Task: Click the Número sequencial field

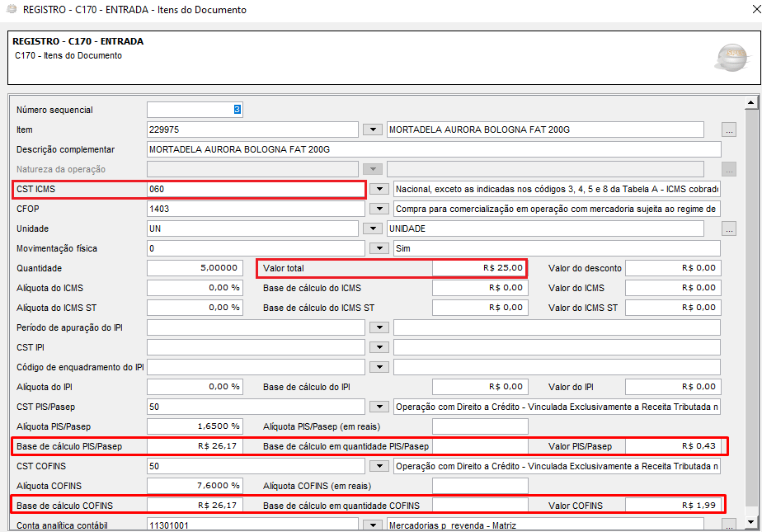Action: pos(195,110)
